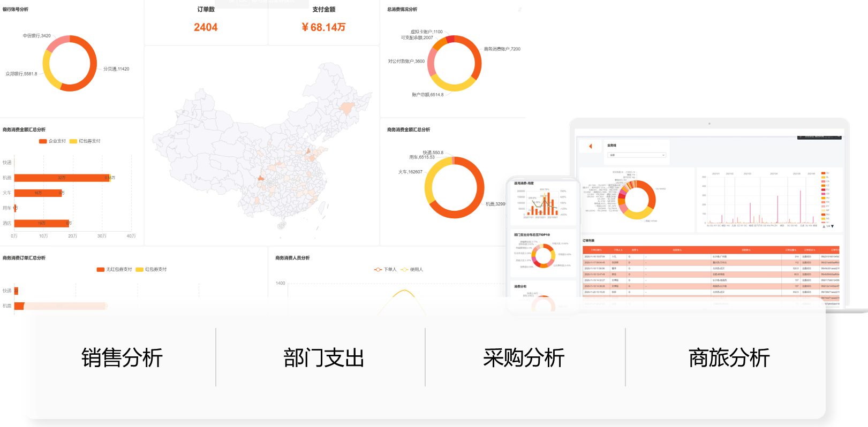The image size is (868, 427).
Task: Toggle the 3U legend entry in laptop bar chart
Action: click(x=825, y=173)
